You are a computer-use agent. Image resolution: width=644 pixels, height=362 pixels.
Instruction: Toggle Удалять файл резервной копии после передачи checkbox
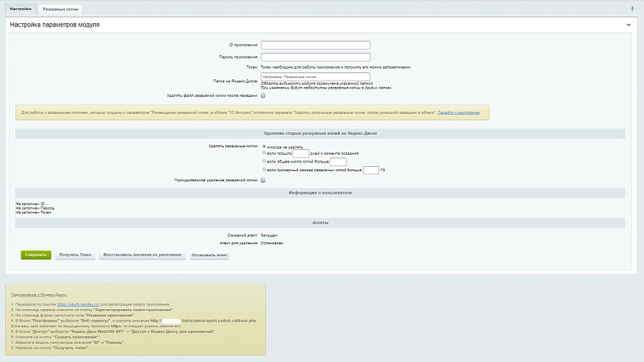click(264, 96)
